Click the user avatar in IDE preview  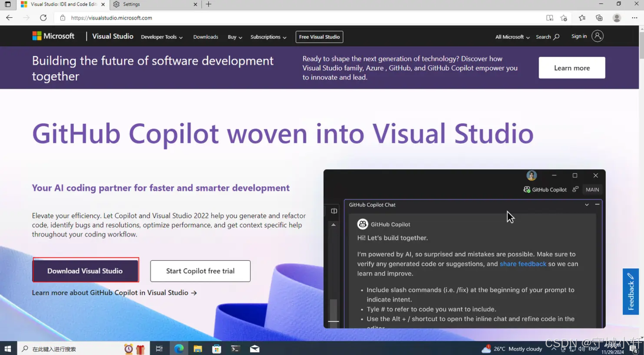[x=532, y=176]
